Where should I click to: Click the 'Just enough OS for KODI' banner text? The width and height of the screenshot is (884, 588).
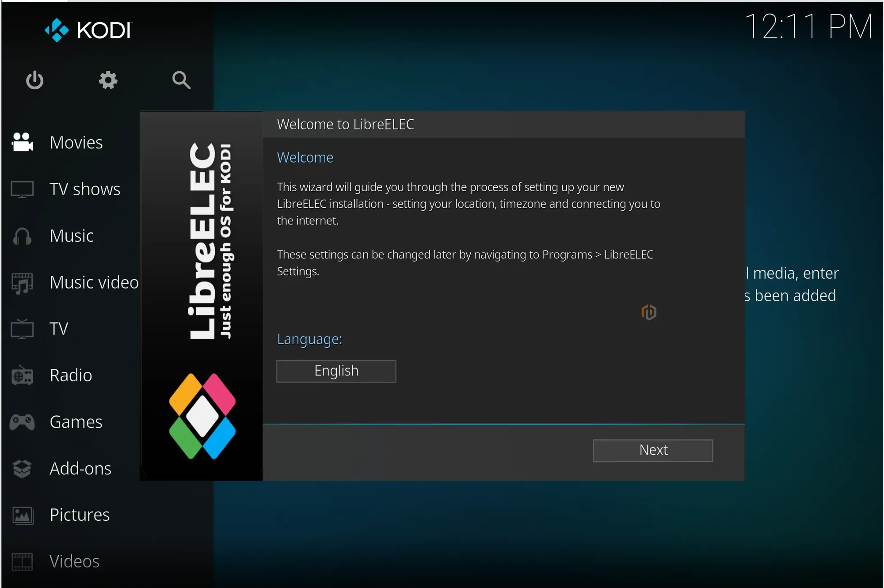click(x=226, y=241)
